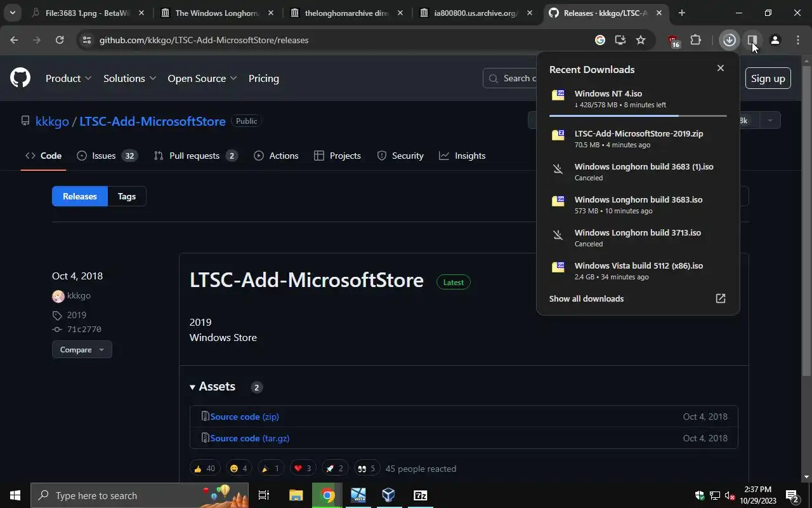Click hooray reaction with 1
Screen dimensions: 812x508
coord(270,469)
